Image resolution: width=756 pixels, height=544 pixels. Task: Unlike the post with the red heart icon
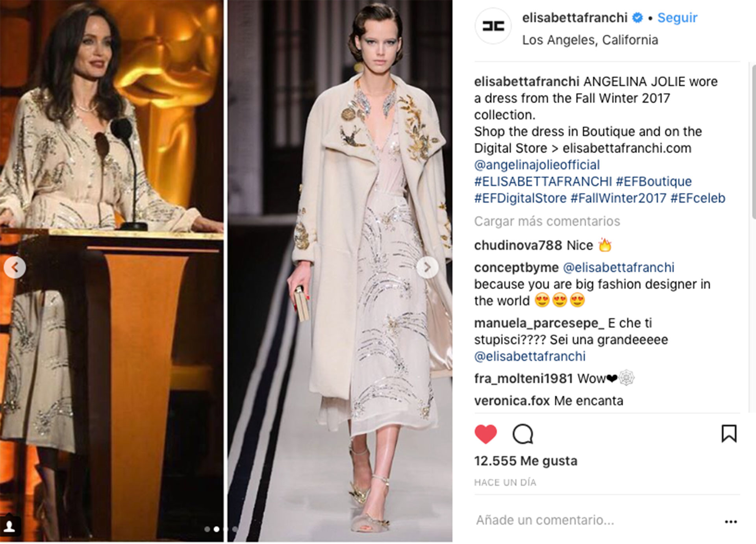[x=485, y=434]
